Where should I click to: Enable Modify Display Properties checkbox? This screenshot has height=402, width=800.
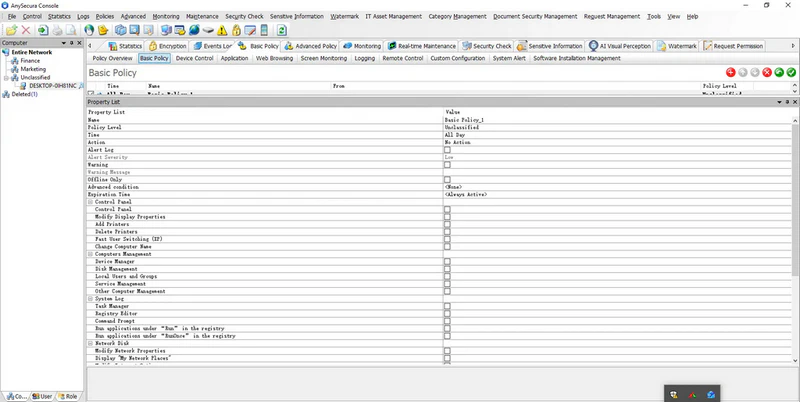coord(447,217)
